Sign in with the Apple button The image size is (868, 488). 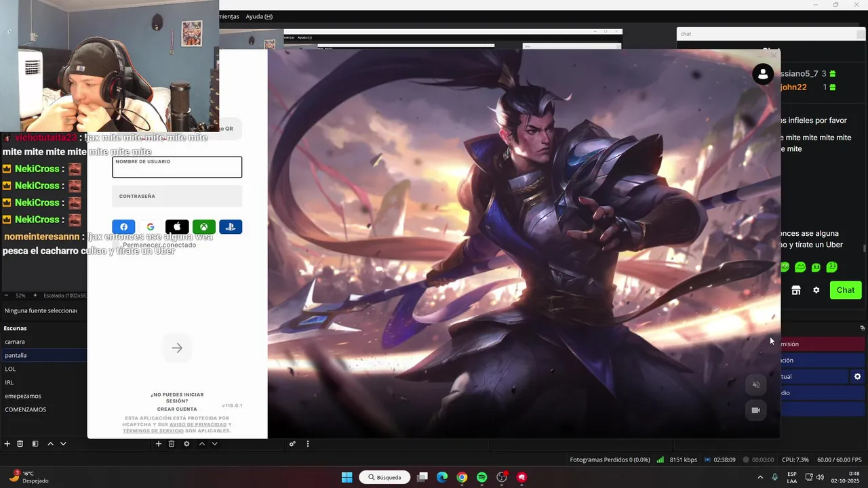pyautogui.click(x=177, y=227)
